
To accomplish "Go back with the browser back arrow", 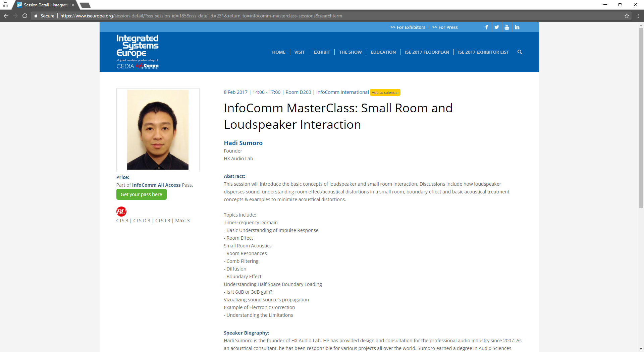I will (x=6, y=16).
